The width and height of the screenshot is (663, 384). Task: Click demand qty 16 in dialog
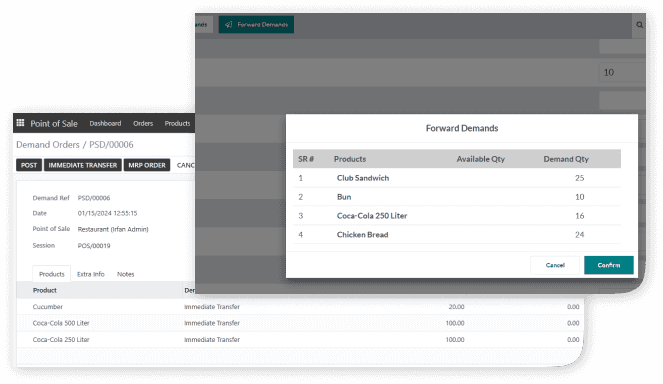click(579, 216)
